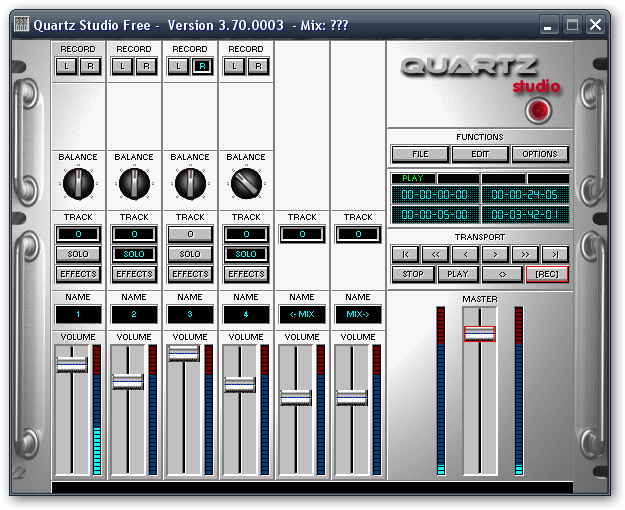Click the volume fader of track 4

(x=240, y=385)
